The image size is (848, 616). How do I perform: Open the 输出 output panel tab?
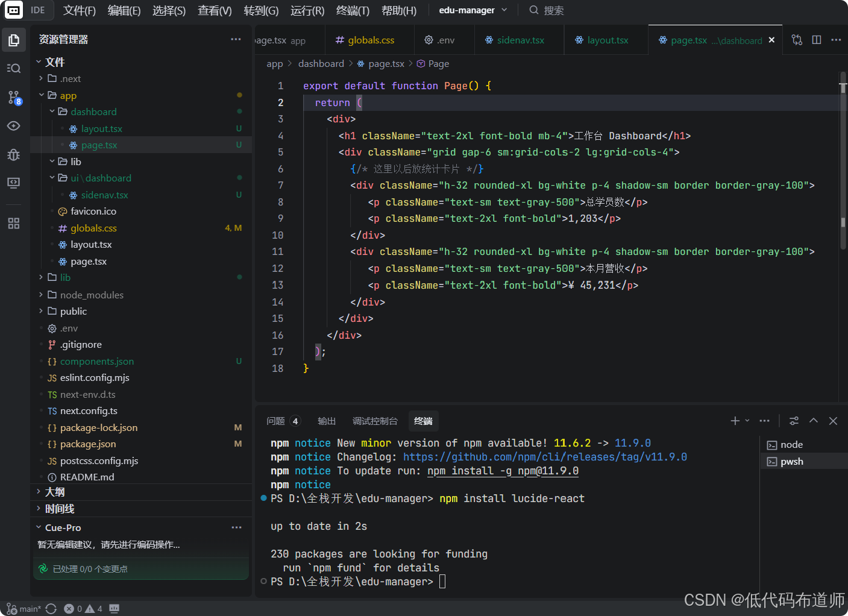coord(327,421)
